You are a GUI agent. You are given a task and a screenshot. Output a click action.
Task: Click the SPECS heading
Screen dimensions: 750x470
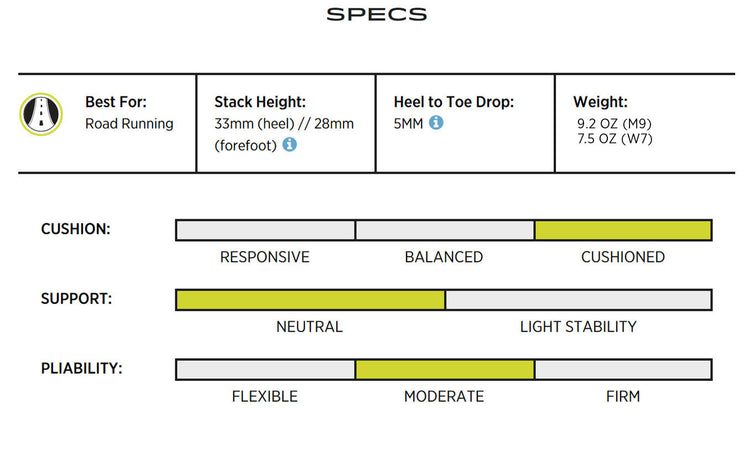pos(376,15)
